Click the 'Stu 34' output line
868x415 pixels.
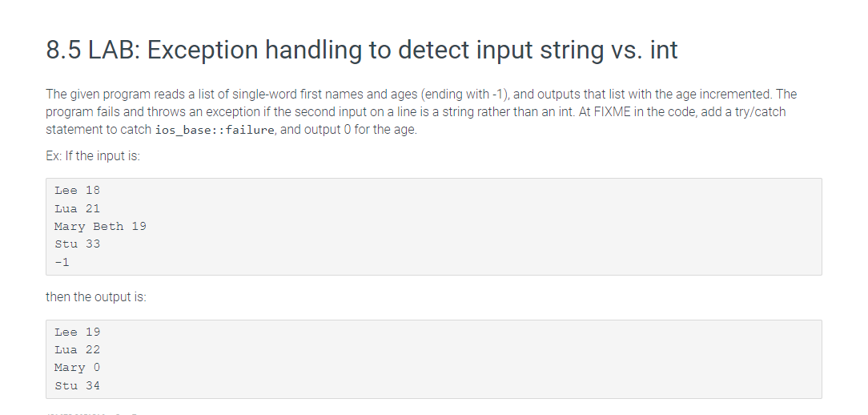(x=77, y=386)
